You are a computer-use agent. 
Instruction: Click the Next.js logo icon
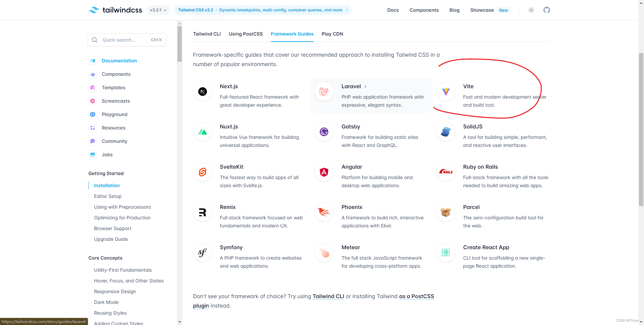203,92
